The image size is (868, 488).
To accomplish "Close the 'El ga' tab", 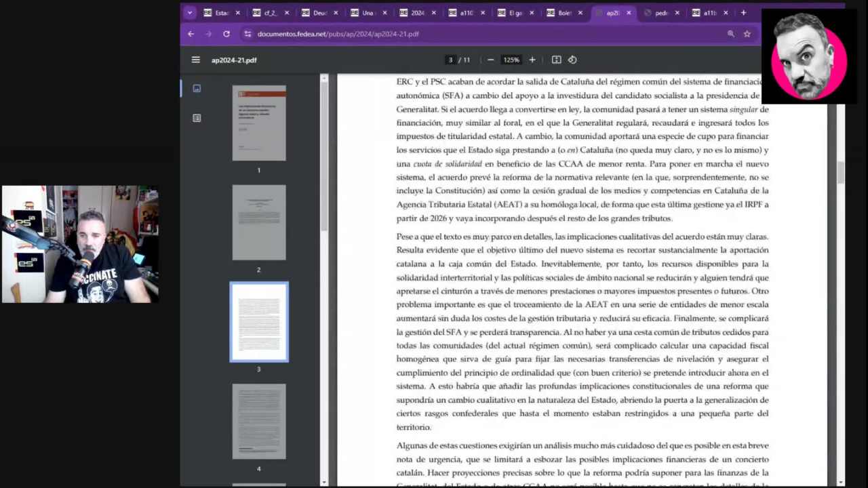I will [x=531, y=13].
